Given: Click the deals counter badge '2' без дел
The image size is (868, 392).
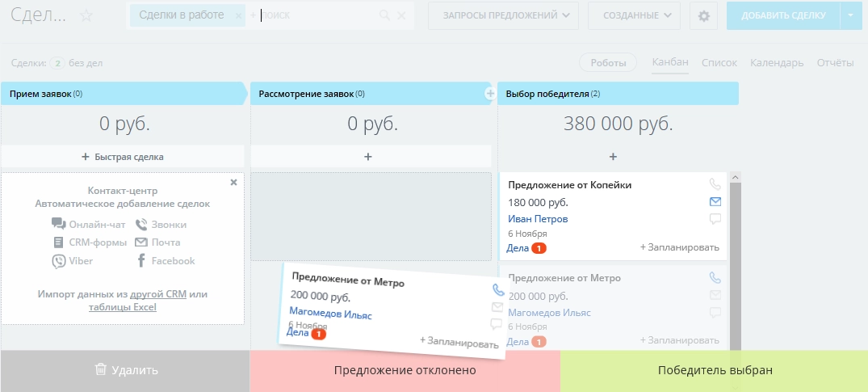Looking at the screenshot, I should [x=57, y=63].
